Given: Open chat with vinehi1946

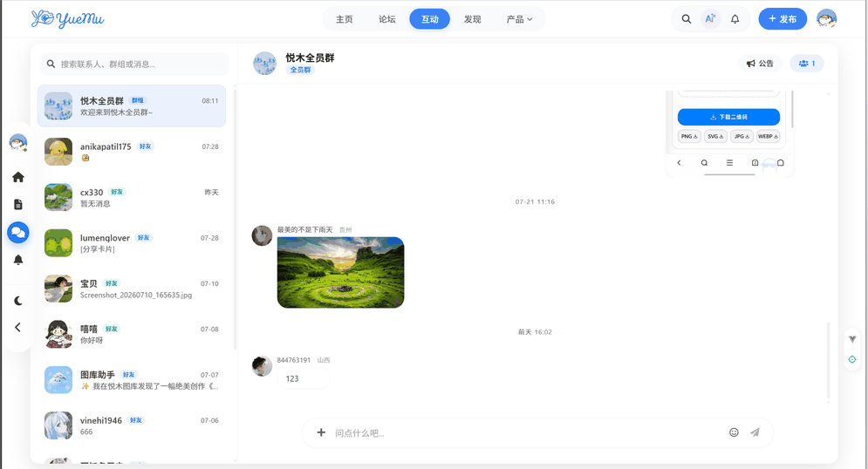Looking at the screenshot, I should pos(132,425).
